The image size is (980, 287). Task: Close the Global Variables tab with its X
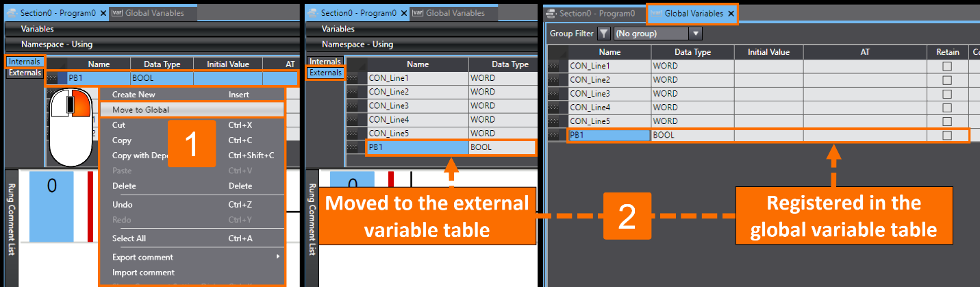coord(731,14)
